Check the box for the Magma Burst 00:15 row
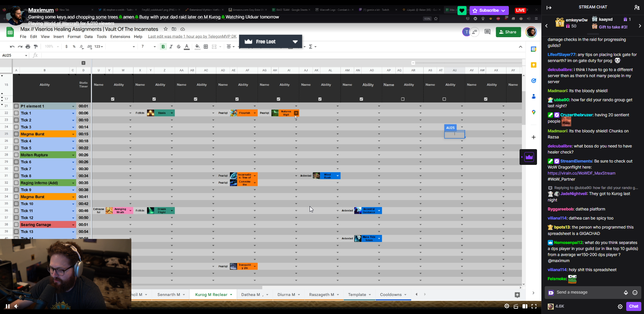 click(16, 134)
